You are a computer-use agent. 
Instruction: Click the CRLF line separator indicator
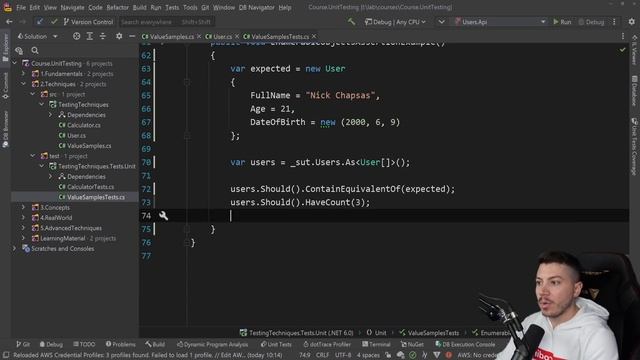322,355
